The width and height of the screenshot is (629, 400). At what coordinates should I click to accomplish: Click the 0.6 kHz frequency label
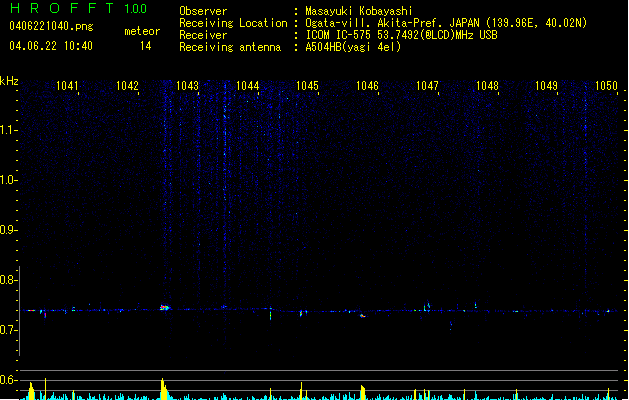click(8, 380)
